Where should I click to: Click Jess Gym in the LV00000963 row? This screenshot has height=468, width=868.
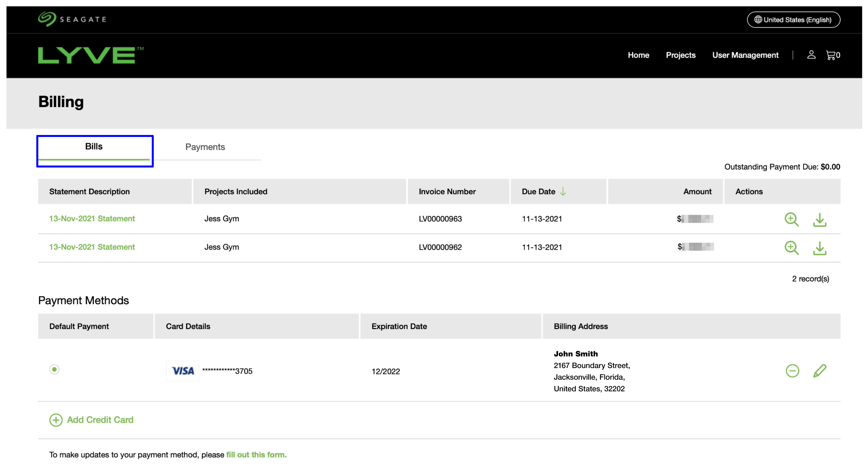pos(221,219)
